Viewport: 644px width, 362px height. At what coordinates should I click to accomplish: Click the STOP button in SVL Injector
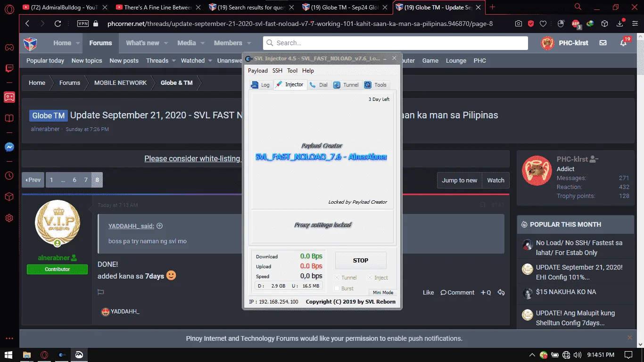pyautogui.click(x=361, y=260)
